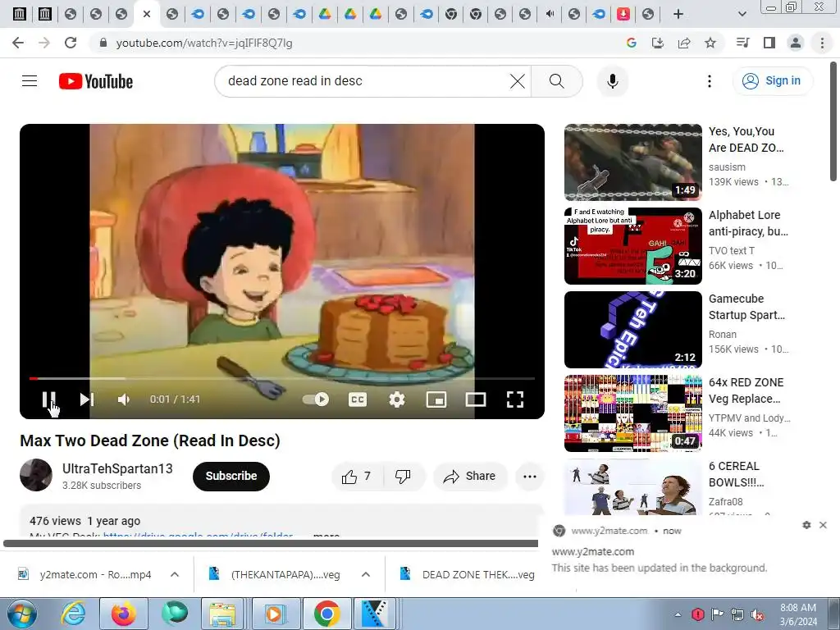Open a new tab with plus button
Viewport: 840px width, 630px height.
point(678,14)
